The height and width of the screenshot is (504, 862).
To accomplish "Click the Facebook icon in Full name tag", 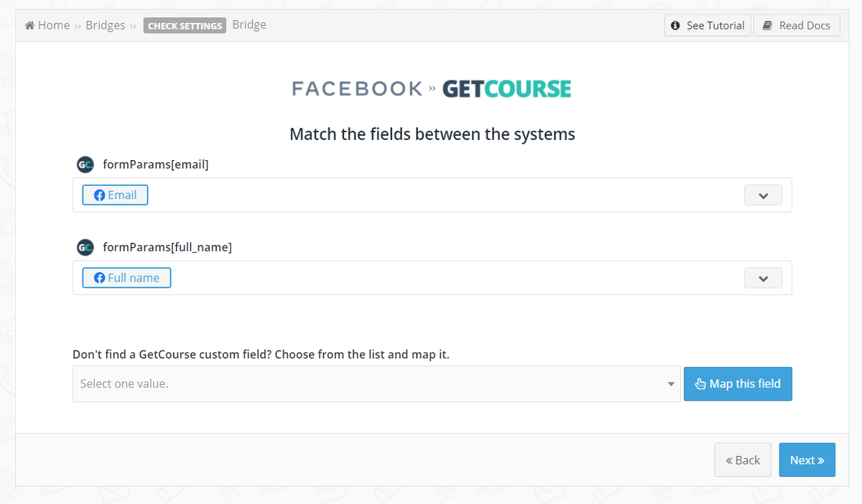I will (100, 278).
